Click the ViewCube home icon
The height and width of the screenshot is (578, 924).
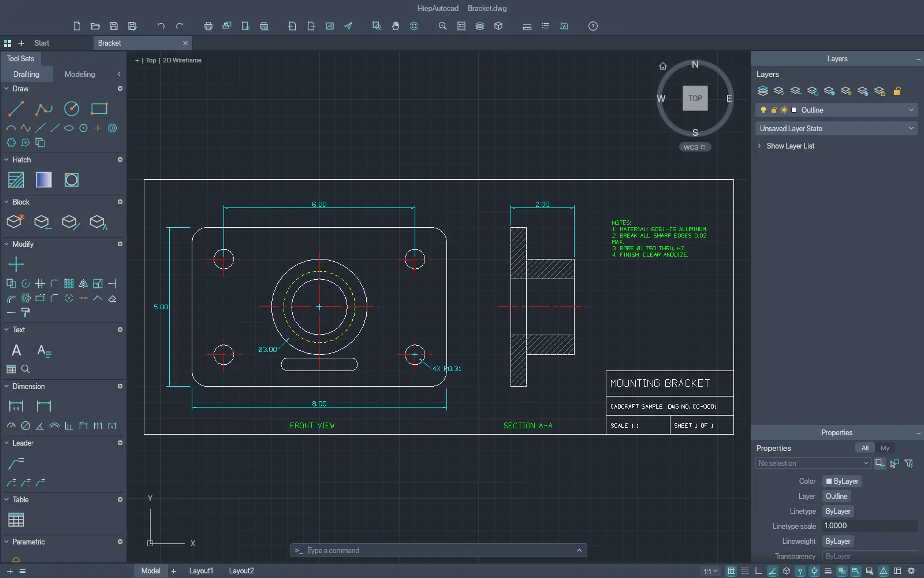tap(663, 66)
